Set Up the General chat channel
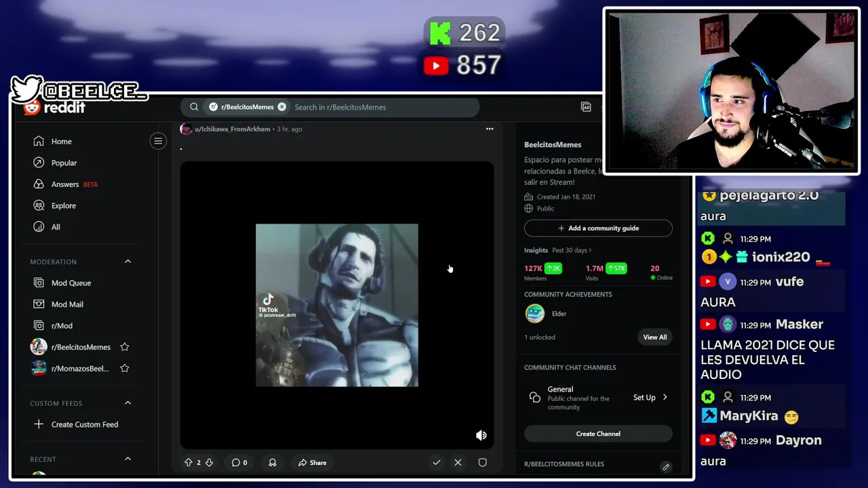868x488 pixels. pyautogui.click(x=650, y=397)
